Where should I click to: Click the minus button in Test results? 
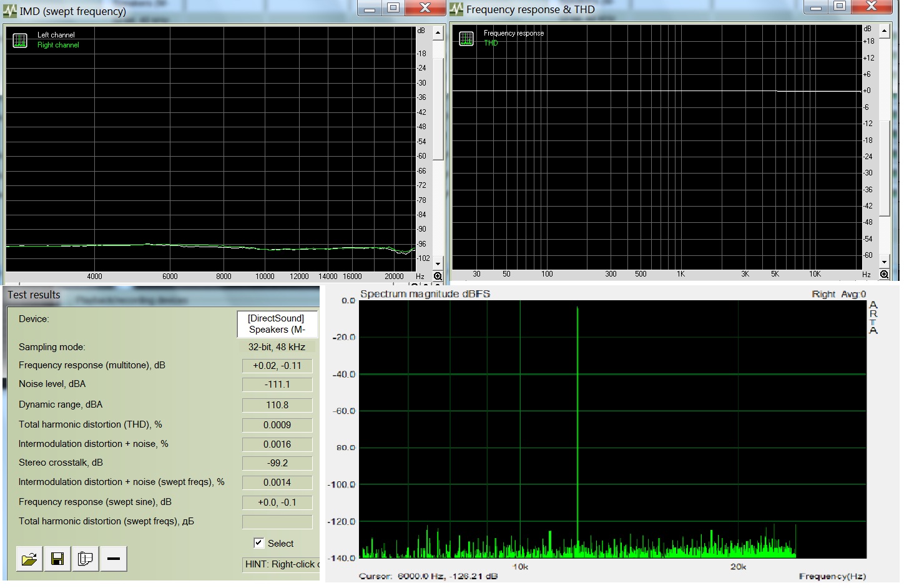click(114, 559)
